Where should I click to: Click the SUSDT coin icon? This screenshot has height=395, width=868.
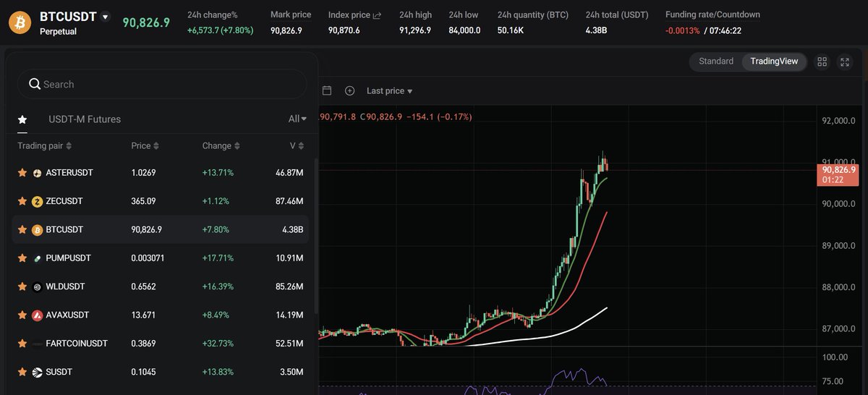(38, 372)
